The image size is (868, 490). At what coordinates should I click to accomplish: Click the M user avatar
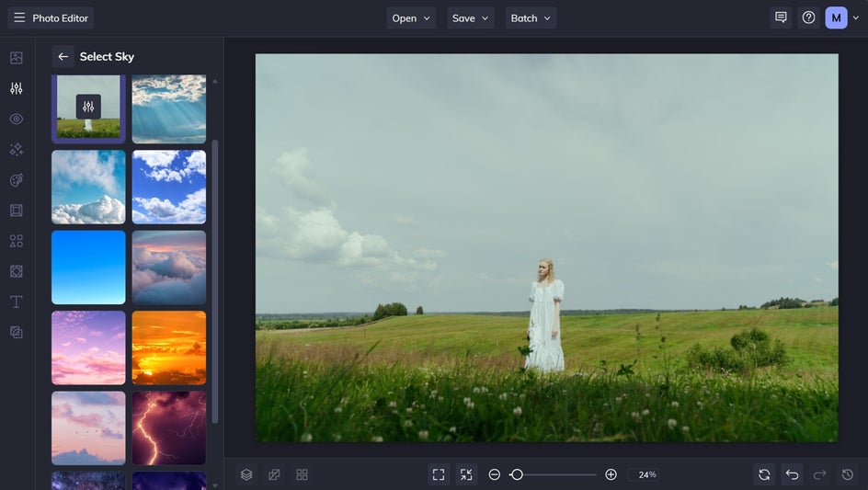(836, 17)
